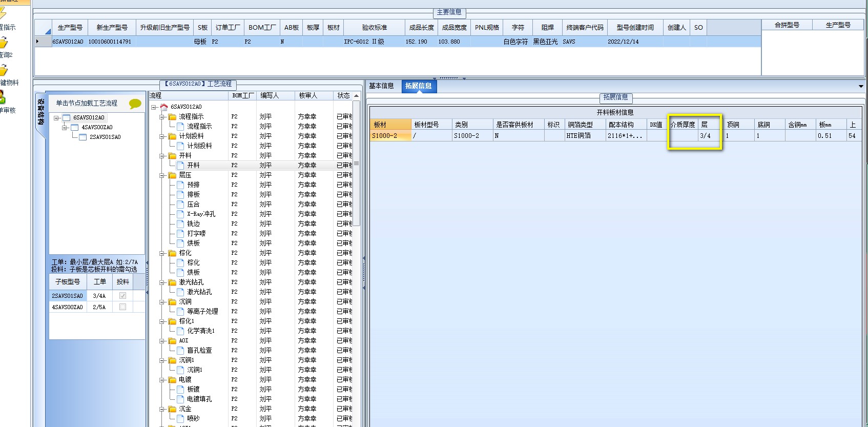This screenshot has width=868, height=427.
Task: Select the HTE铜箔 cell
Action: tap(585, 136)
